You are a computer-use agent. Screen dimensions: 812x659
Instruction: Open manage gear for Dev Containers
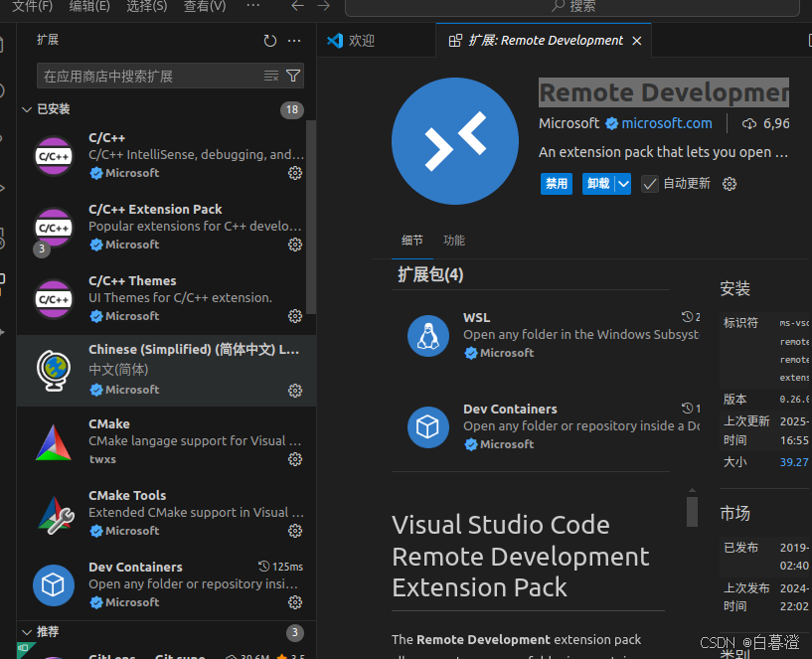tap(295, 602)
